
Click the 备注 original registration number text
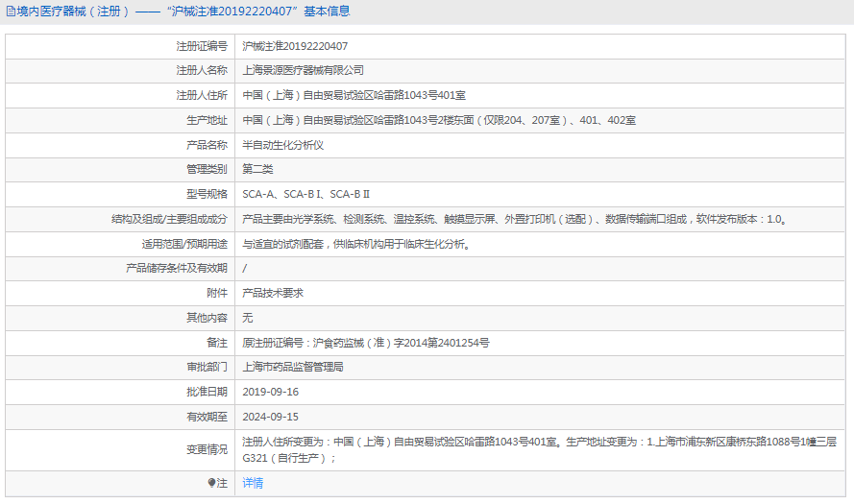366,343
